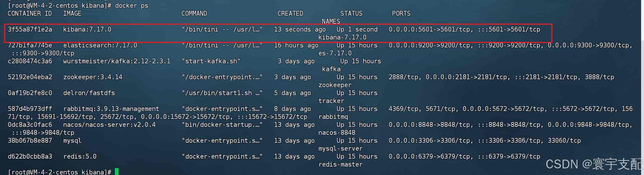Click the COMMAND column header
This screenshot has width=644, height=175.
(x=194, y=14)
